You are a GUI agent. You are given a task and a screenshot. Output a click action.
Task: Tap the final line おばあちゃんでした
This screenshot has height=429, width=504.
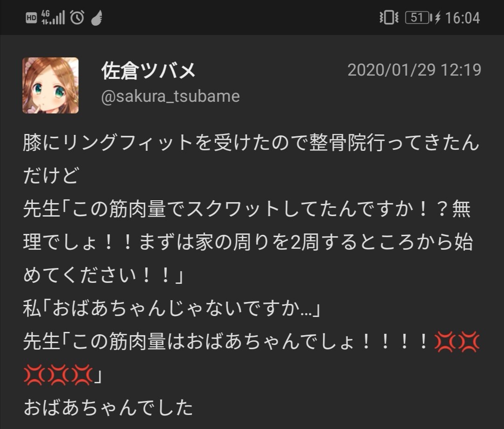coord(108,408)
